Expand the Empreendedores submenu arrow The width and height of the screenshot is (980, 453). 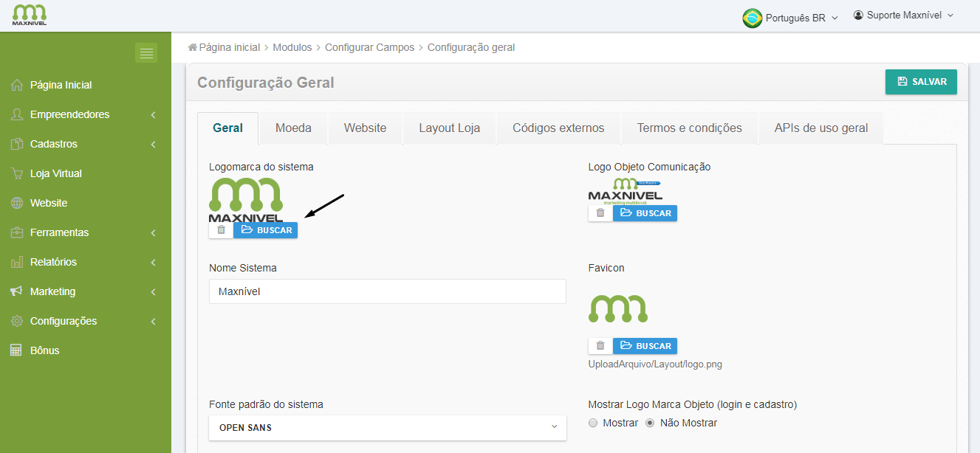tap(153, 115)
